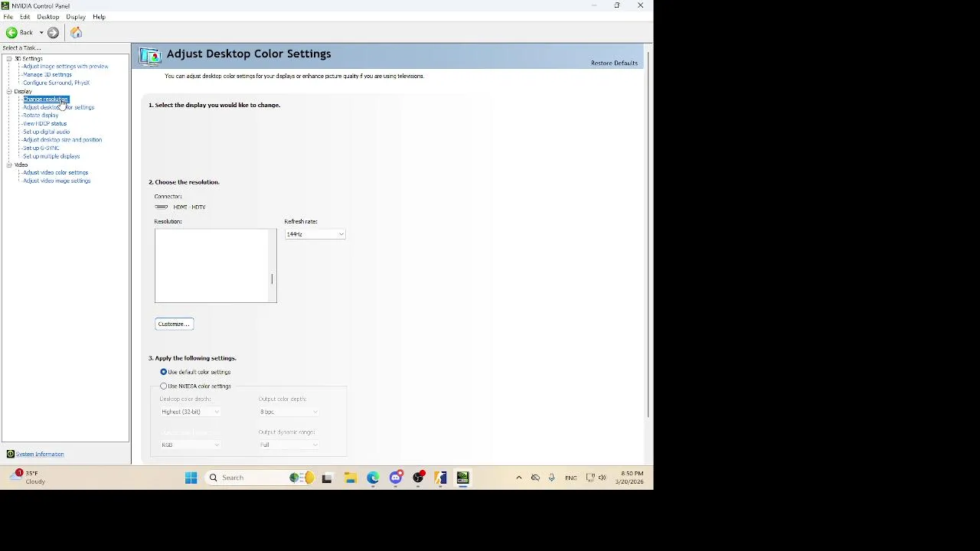
Task: Open Set up digital audio task
Action: click(x=46, y=132)
